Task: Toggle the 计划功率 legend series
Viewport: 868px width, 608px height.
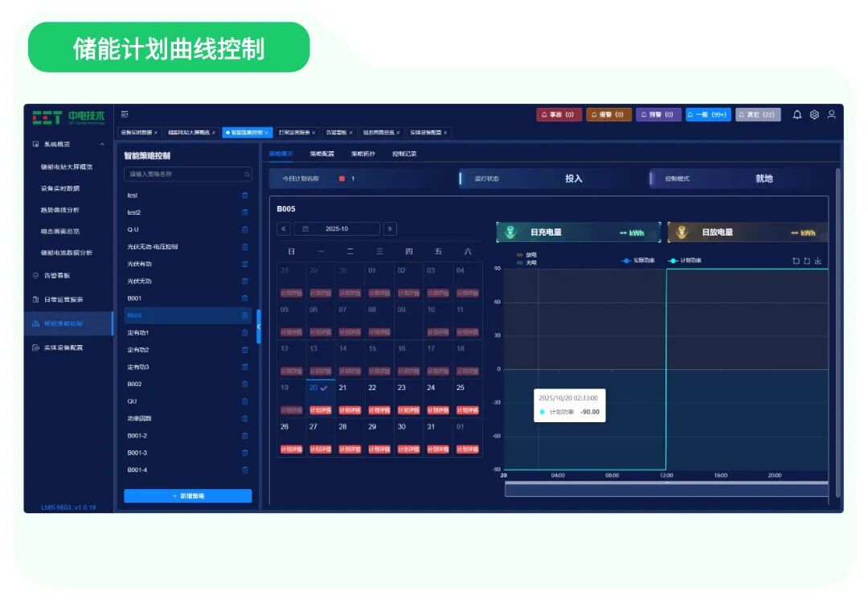Action: [685, 261]
